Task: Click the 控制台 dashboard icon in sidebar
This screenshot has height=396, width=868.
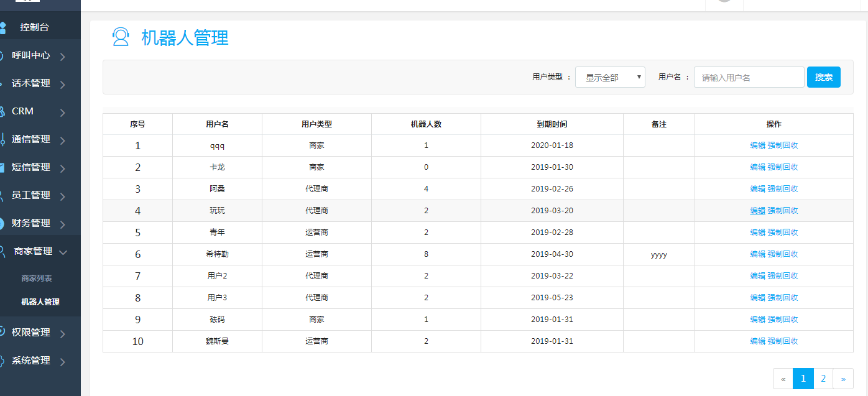Action: tap(2, 27)
